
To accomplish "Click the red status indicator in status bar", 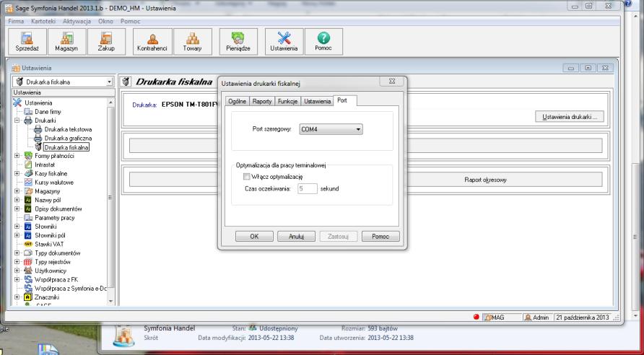I will point(477,317).
